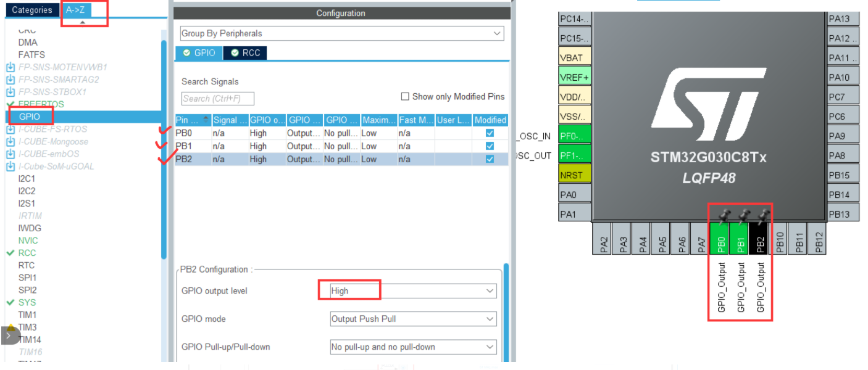Click the black PB2 pin on the chip
Viewport: 868px width, 370px height.
760,237
